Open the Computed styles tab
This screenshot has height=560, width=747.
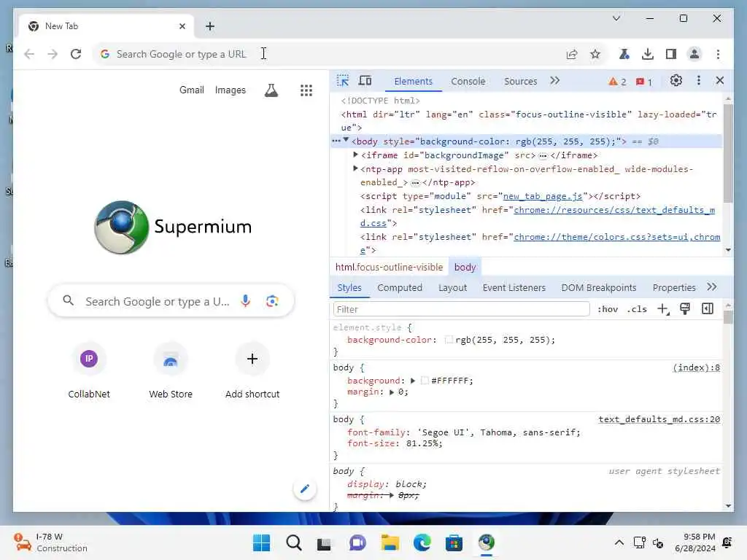click(x=399, y=287)
